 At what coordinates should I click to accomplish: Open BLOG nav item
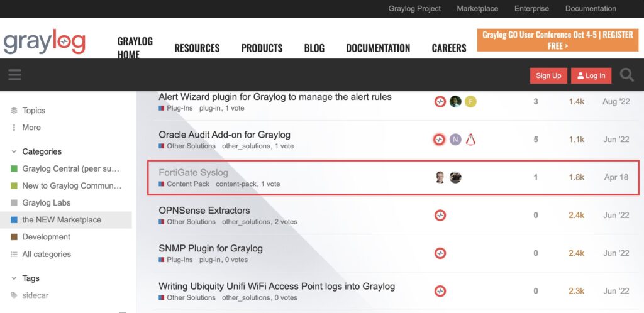[314, 48]
